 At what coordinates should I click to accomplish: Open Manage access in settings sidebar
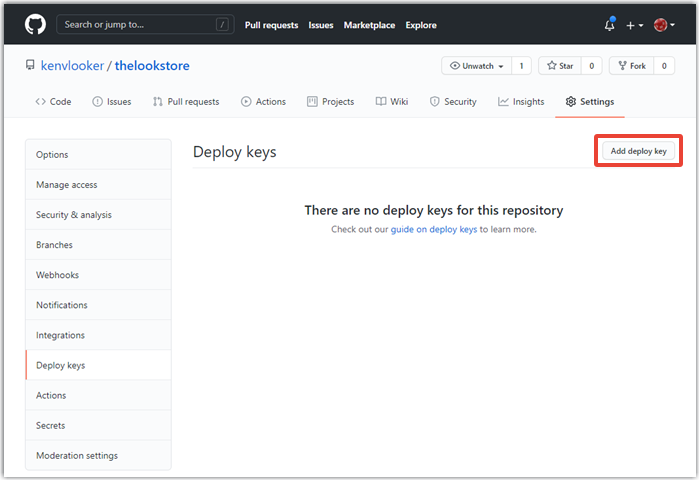(66, 185)
